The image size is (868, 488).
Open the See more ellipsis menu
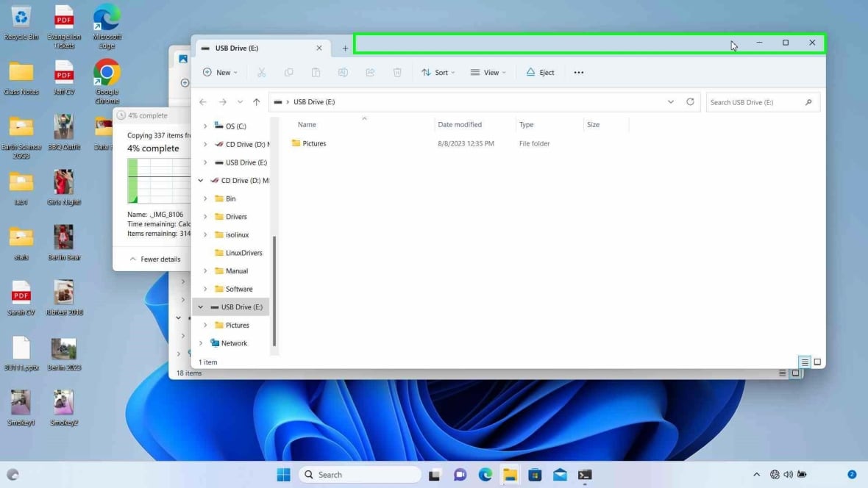(578, 73)
